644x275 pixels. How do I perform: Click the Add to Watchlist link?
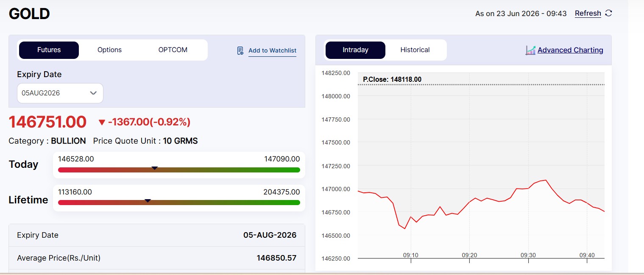(x=272, y=50)
